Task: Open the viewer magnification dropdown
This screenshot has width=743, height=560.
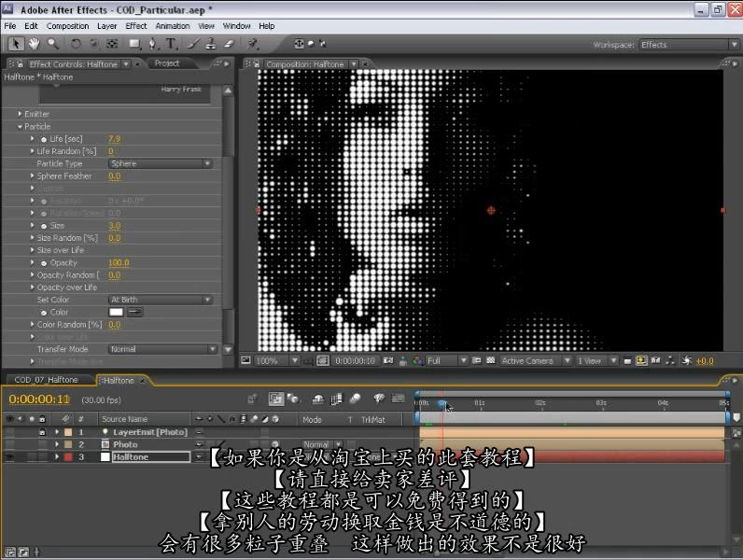Action: pos(276,361)
